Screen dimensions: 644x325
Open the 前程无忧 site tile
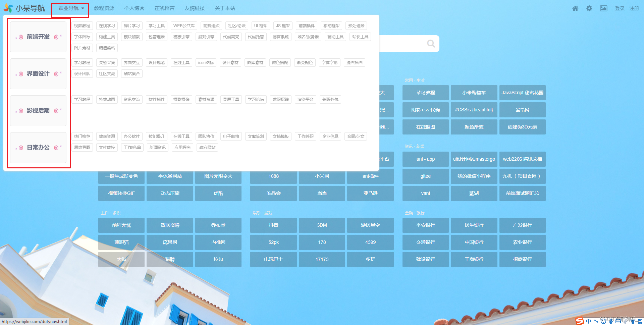(121, 225)
